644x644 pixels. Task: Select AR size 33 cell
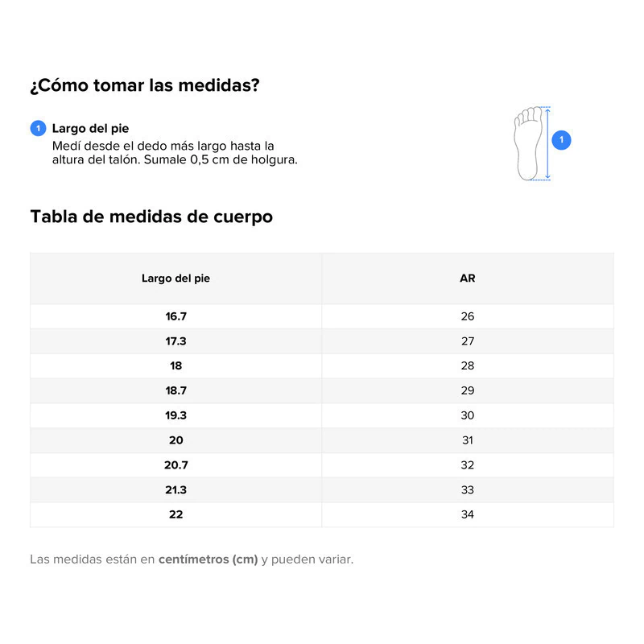pyautogui.click(x=468, y=490)
